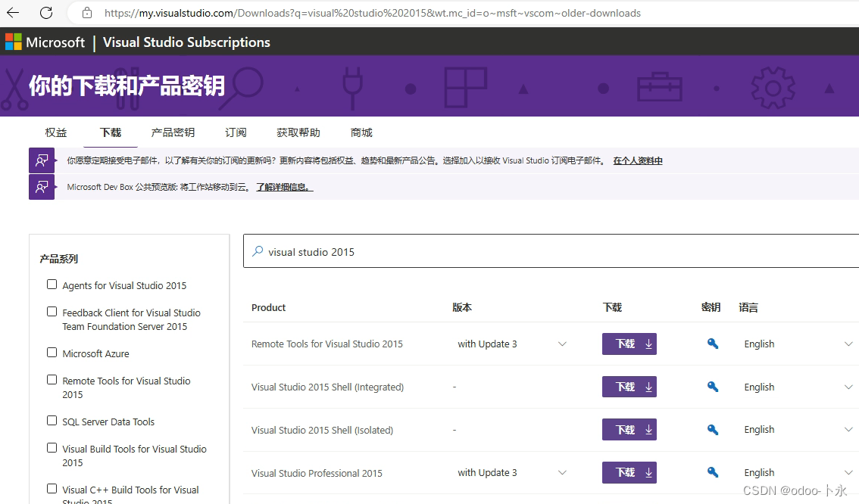
Task: View site info via the lock icon
Action: pos(87,13)
